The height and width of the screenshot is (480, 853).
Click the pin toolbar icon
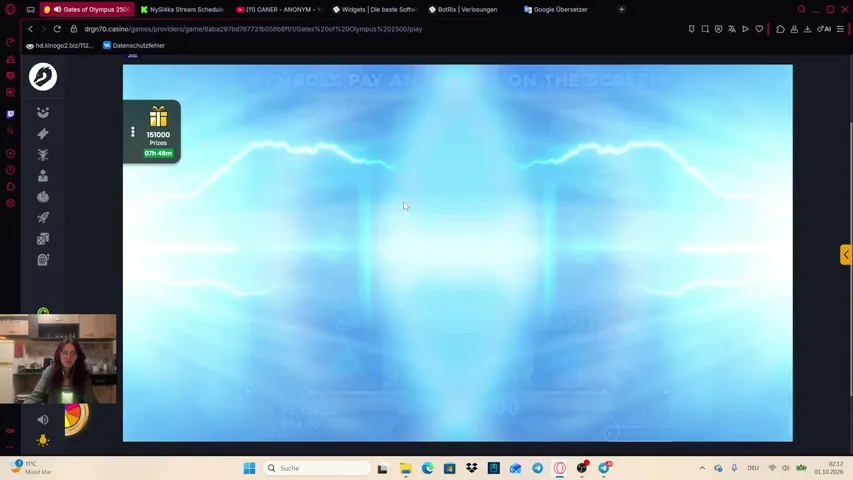pyautogui.click(x=691, y=29)
